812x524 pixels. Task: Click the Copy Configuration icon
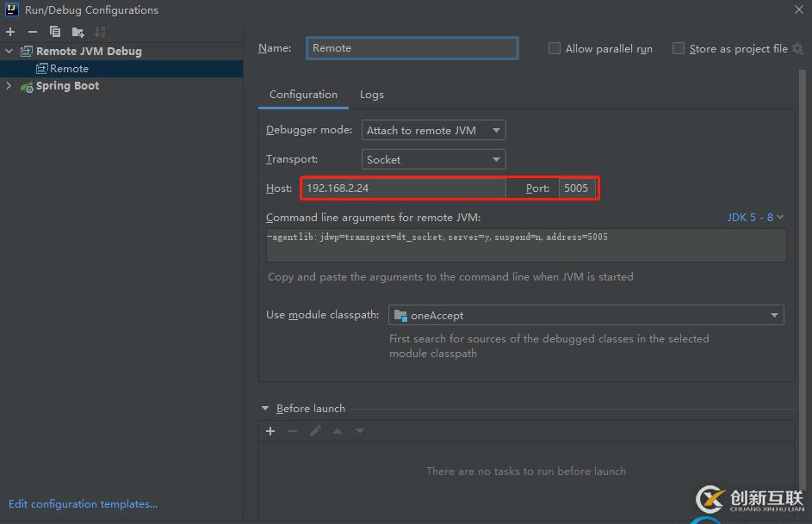pos(55,32)
